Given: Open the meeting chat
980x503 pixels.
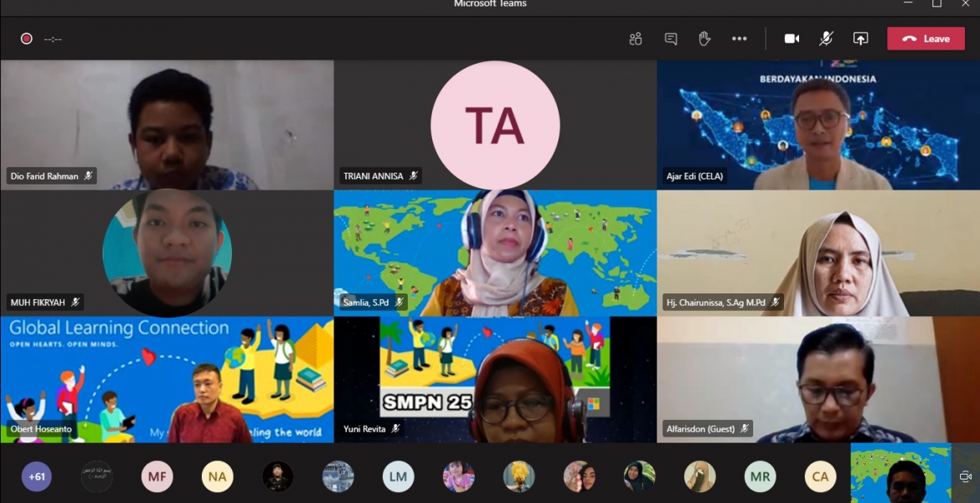Looking at the screenshot, I should click(671, 39).
